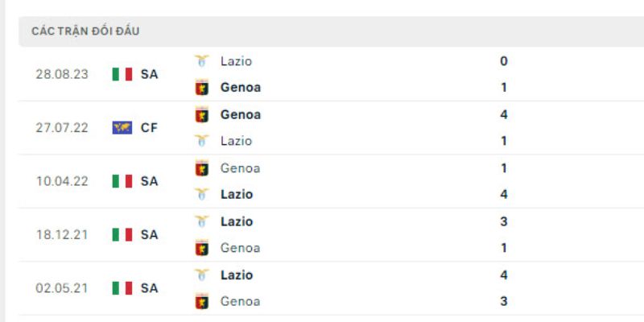Click the Genoa crest in the 27.07.22 match
This screenshot has width=644, height=322.
click(x=202, y=114)
